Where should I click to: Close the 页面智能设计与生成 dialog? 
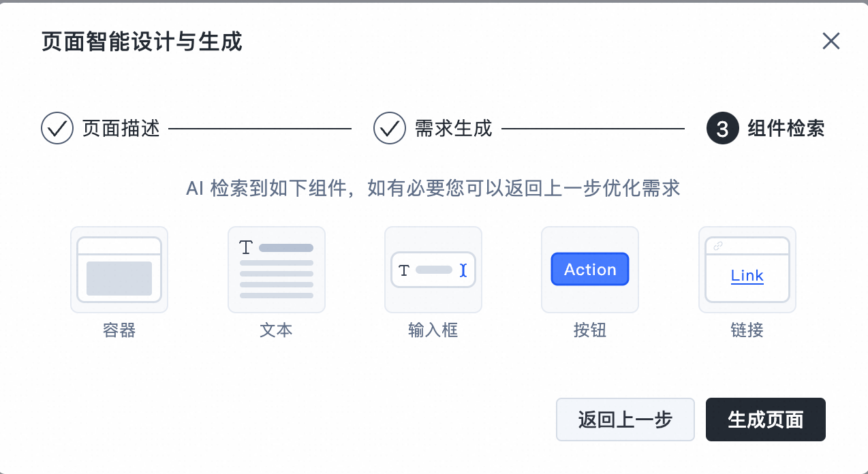click(831, 42)
